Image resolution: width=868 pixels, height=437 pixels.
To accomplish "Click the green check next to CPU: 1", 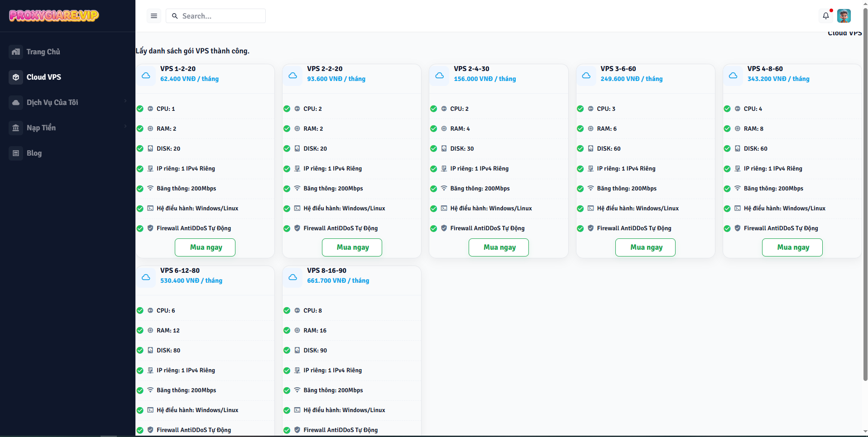I will coord(140,109).
